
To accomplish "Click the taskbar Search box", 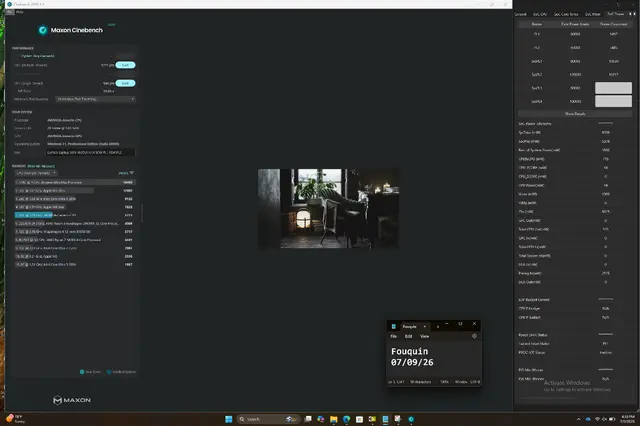I will [x=268, y=419].
